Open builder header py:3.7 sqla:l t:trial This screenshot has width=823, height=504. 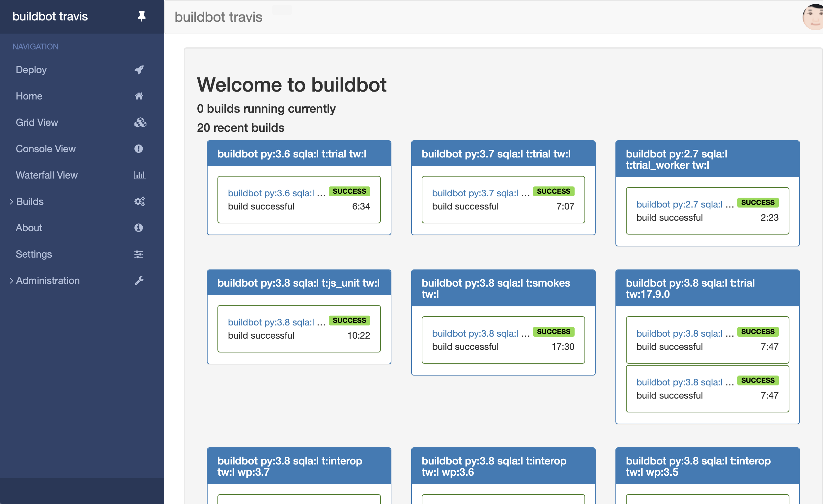[x=503, y=154]
